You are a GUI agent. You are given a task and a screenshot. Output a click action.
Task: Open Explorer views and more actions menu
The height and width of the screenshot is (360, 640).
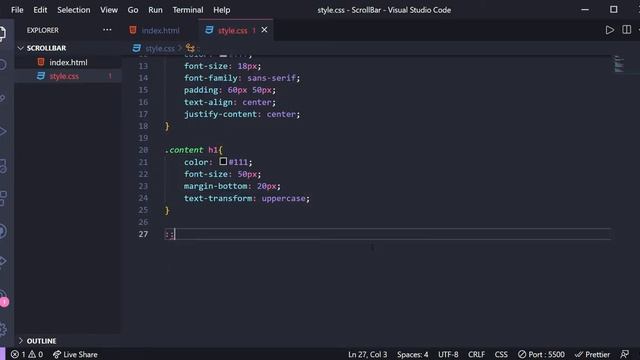click(x=107, y=30)
